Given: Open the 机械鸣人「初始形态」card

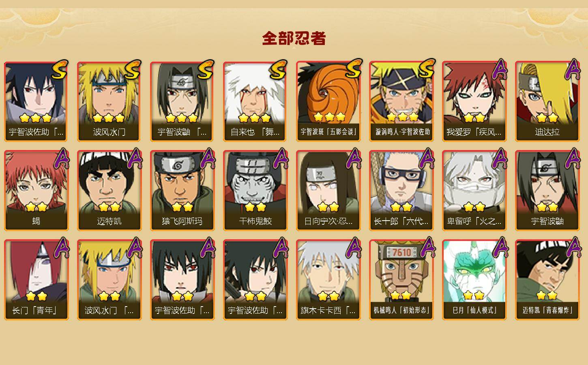Looking at the screenshot, I should [x=401, y=280].
